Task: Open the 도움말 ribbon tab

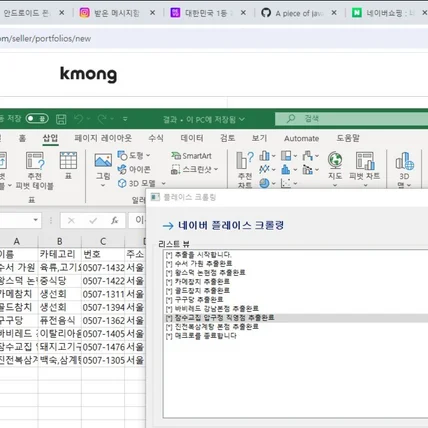Action: [348, 138]
